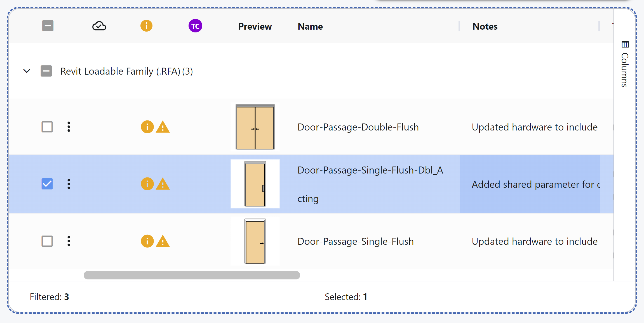Open three-dot menu for Door-Passage-Single-Flush
This screenshot has width=644, height=323.
[x=69, y=241]
